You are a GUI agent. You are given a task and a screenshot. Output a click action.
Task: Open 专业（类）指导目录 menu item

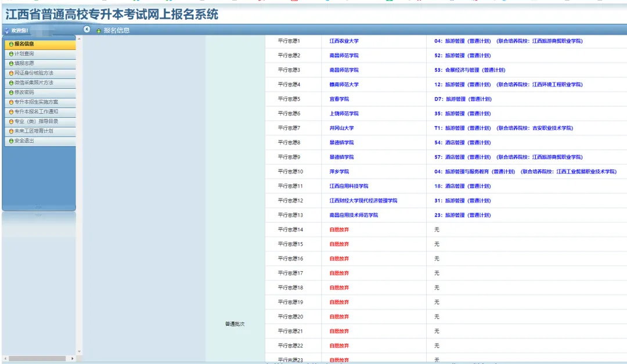pyautogui.click(x=40, y=121)
